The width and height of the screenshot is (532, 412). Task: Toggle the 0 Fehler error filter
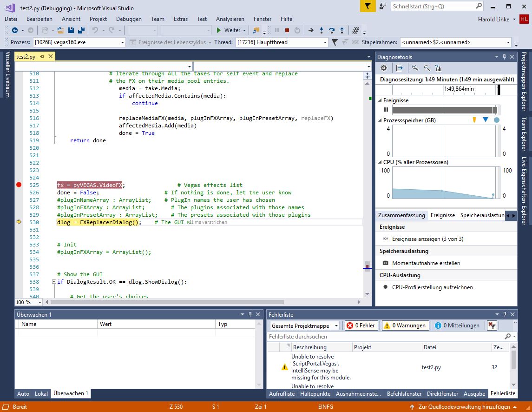click(361, 326)
